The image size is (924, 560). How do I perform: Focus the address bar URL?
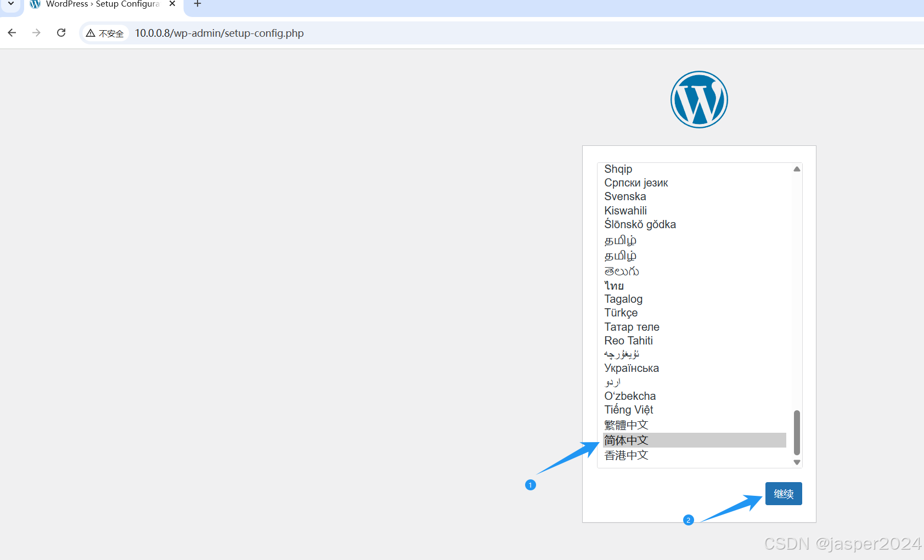pyautogui.click(x=219, y=33)
